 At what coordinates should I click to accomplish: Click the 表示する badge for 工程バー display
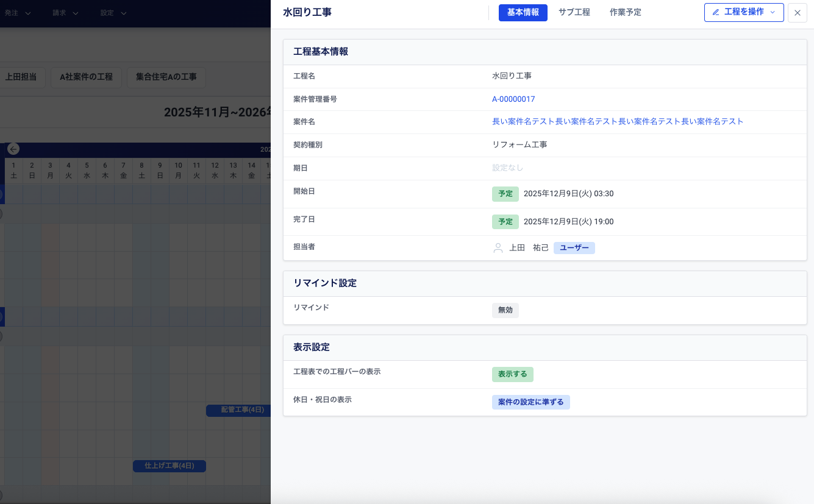pyautogui.click(x=512, y=374)
